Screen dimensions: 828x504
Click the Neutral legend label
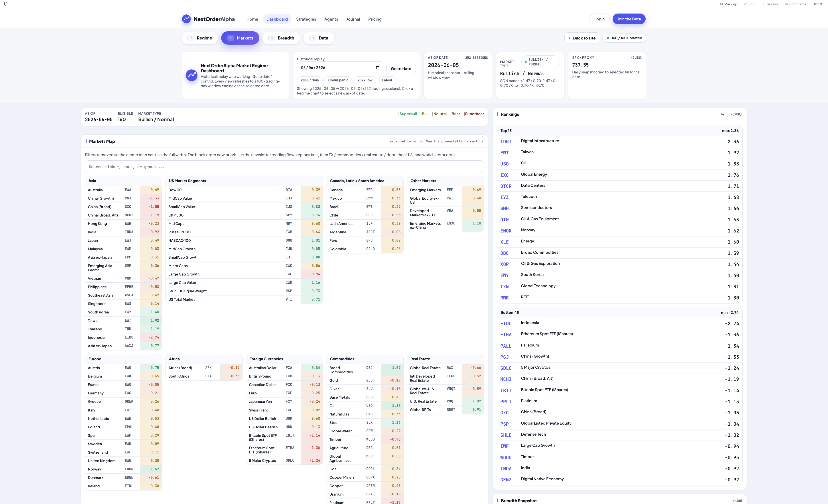tap(439, 114)
